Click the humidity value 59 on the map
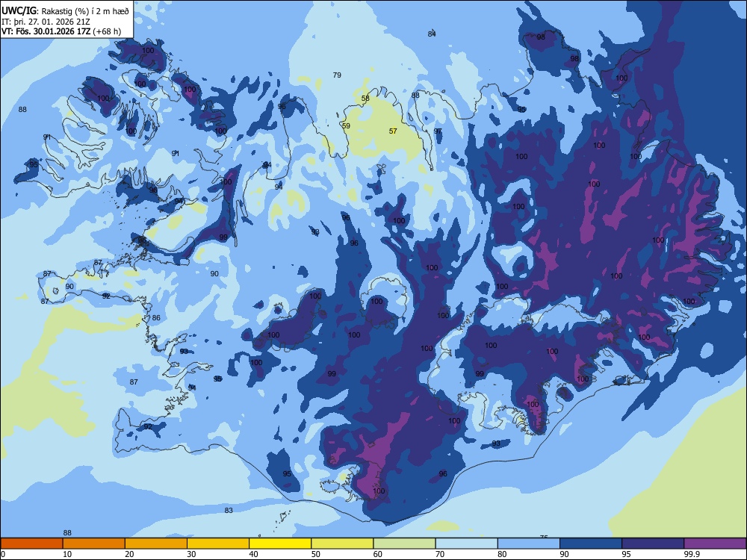The height and width of the screenshot is (560, 747). point(346,125)
